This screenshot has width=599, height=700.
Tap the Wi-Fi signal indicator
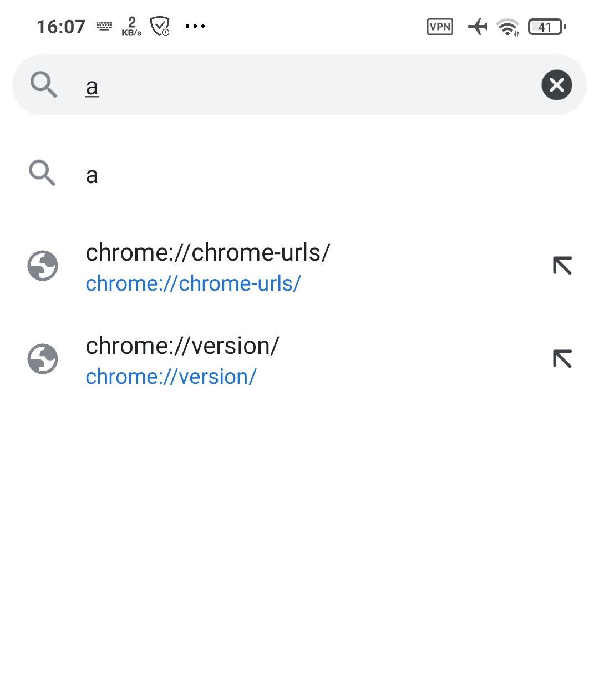point(506,26)
